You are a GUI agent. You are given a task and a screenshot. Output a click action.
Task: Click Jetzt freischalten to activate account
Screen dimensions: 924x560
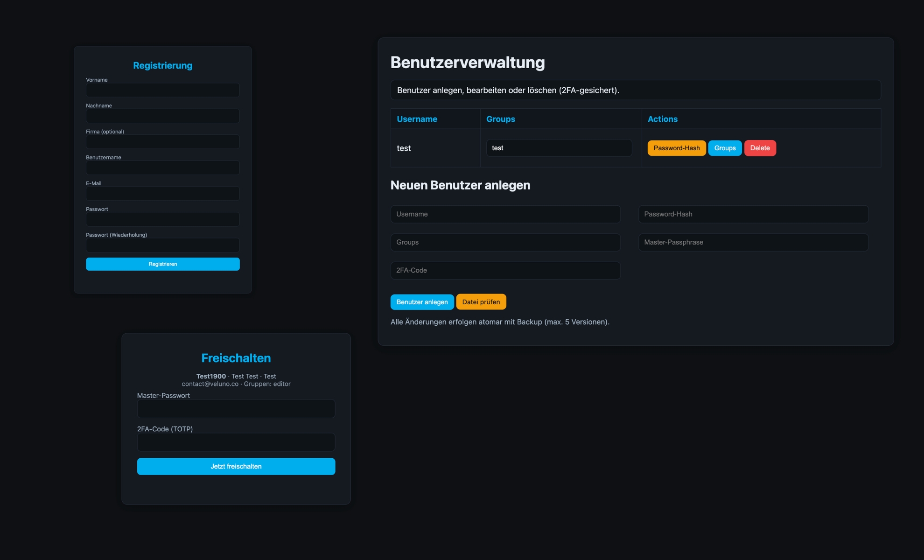pos(236,466)
